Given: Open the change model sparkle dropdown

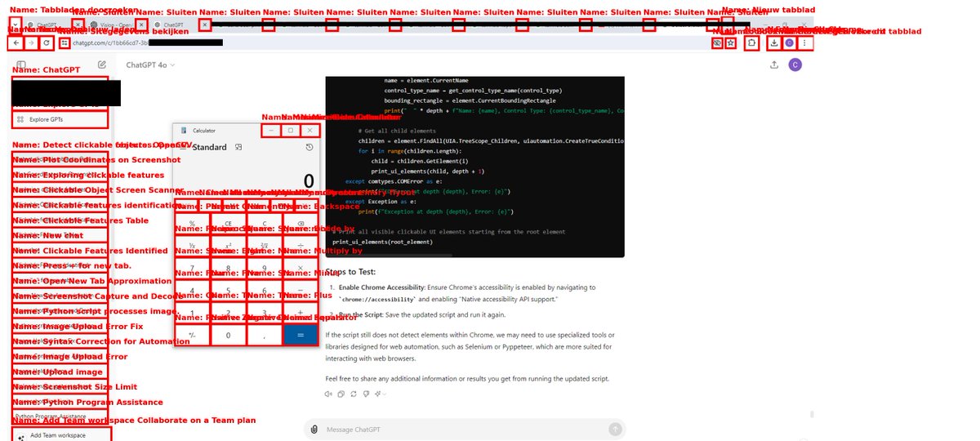Looking at the screenshot, I should [379, 394].
